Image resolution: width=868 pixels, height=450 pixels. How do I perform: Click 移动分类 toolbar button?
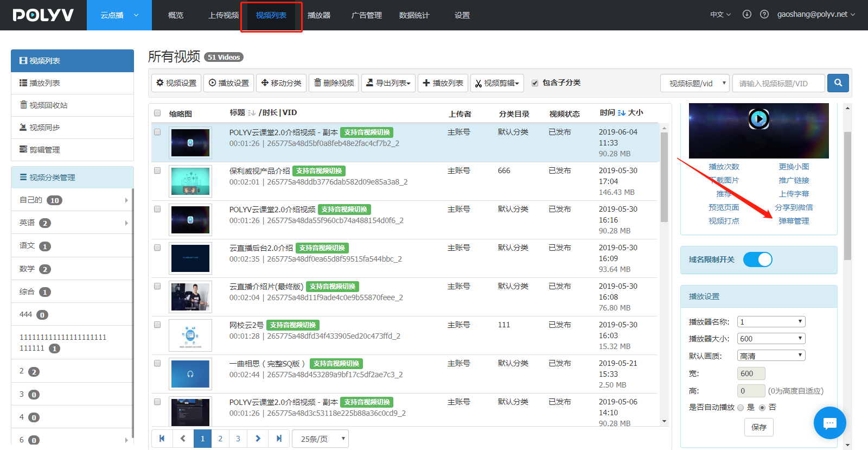281,83
